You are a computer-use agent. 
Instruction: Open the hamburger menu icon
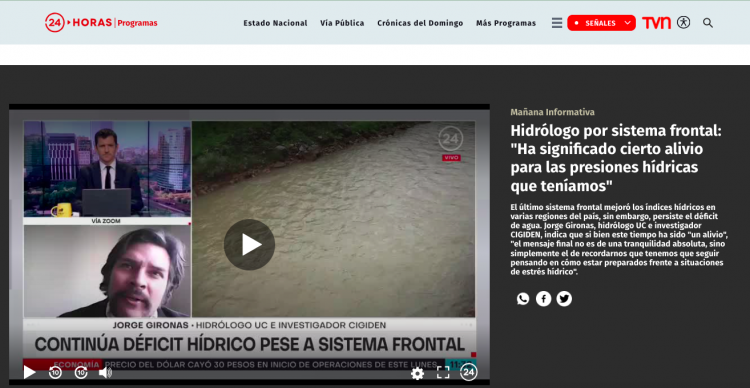557,23
